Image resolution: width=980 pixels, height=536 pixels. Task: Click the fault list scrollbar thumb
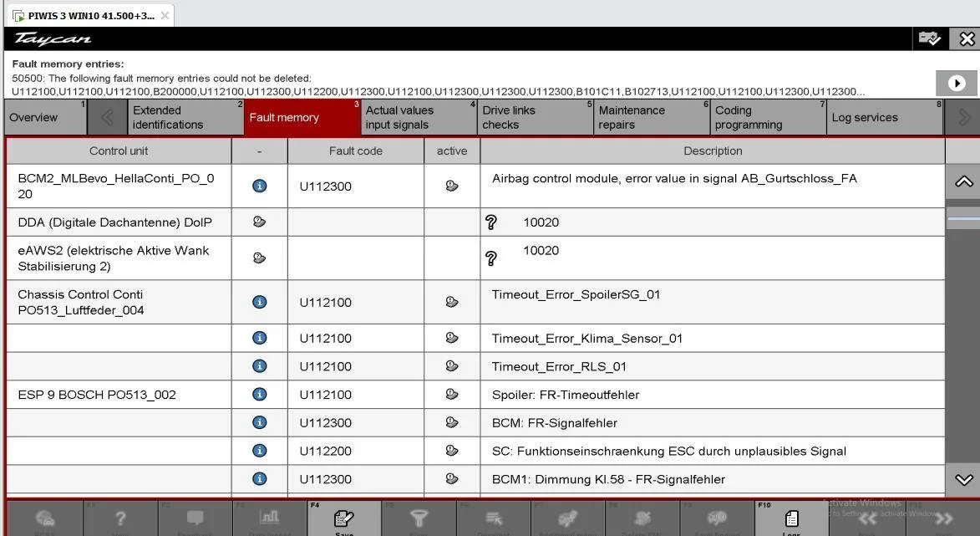pos(963,218)
